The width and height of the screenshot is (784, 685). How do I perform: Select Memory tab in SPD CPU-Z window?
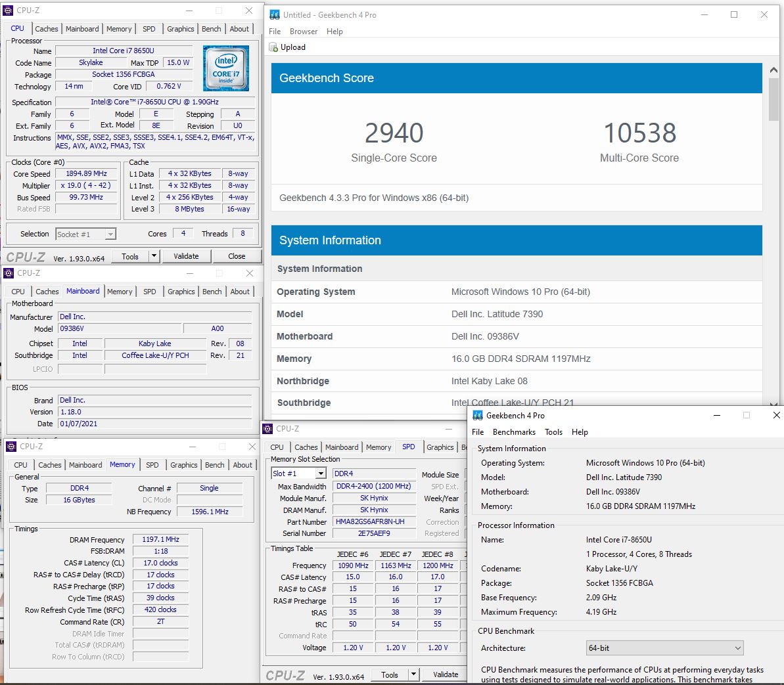coord(379,447)
